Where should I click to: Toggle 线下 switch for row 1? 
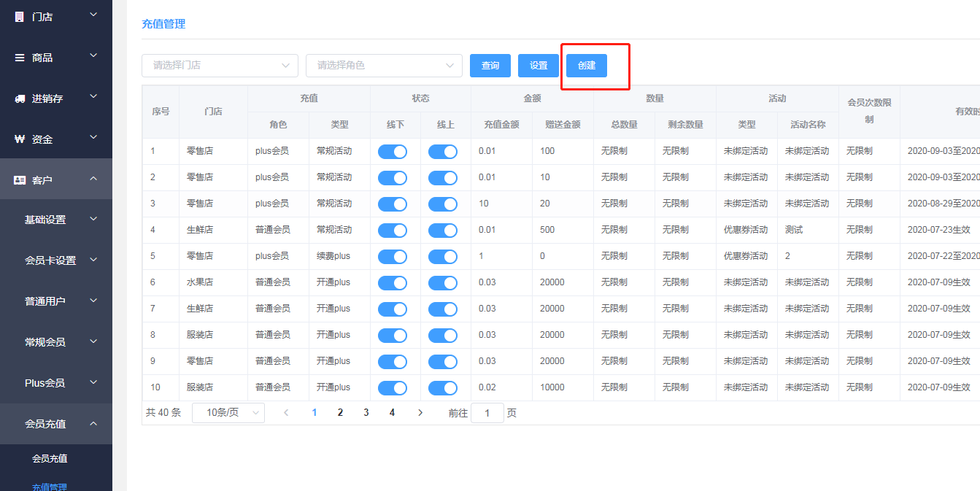[x=392, y=152]
